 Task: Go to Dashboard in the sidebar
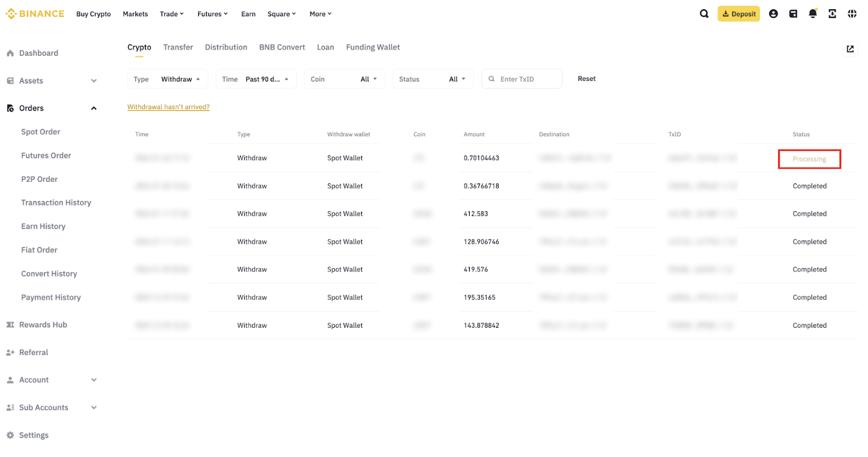[39, 53]
